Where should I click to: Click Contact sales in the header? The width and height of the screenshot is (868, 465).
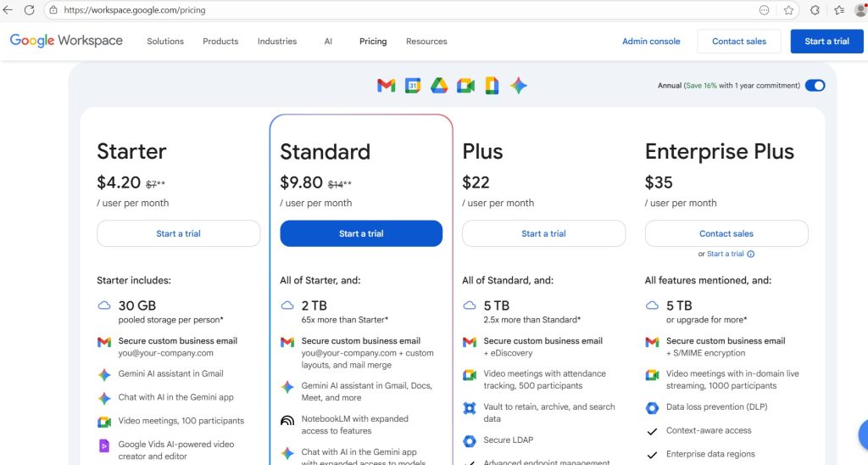(739, 41)
